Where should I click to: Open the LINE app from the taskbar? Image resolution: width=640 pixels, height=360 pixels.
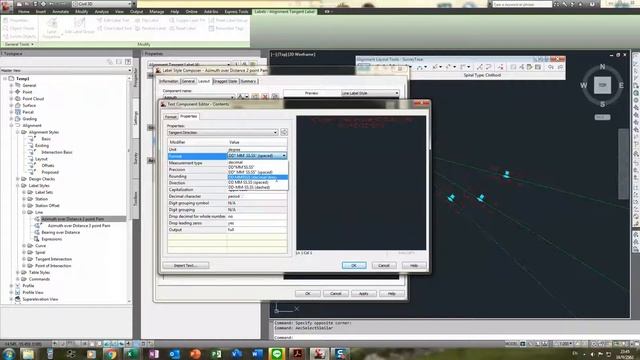click(x=277, y=354)
